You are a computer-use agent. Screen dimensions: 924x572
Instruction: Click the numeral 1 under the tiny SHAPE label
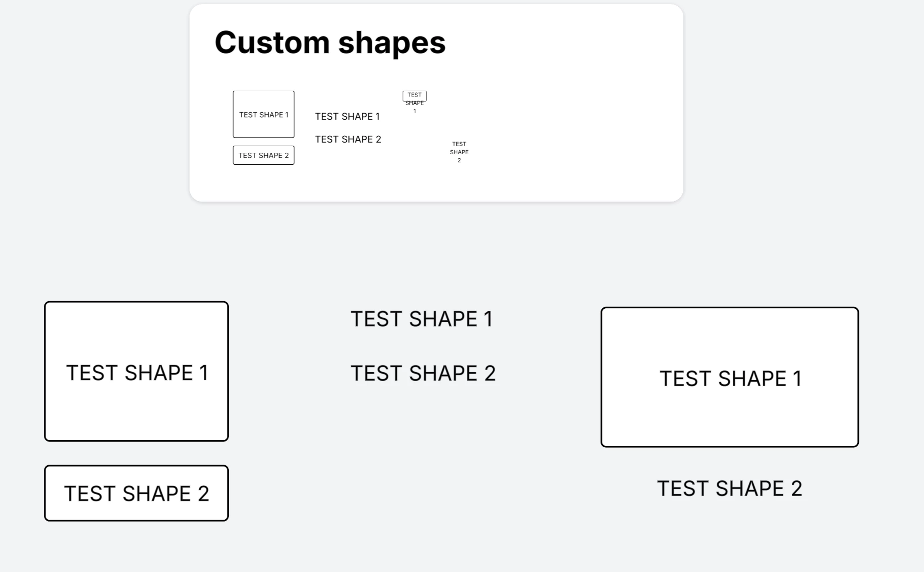[x=415, y=111]
